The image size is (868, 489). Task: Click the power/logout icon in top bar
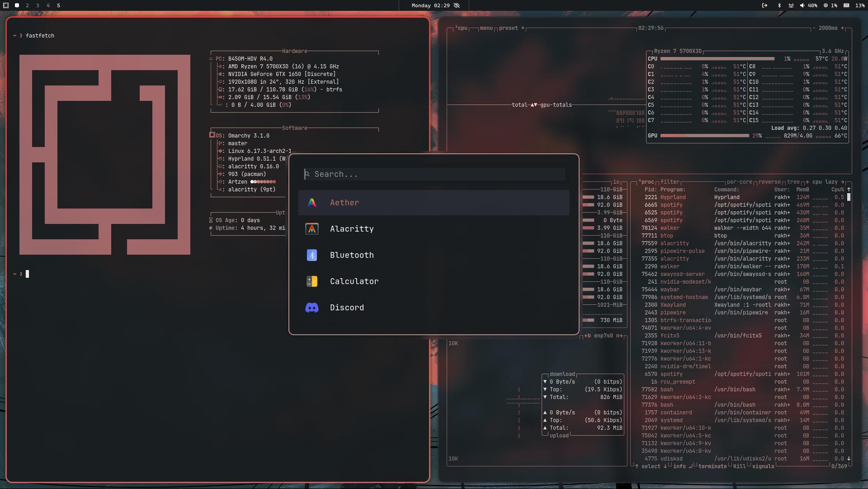tap(764, 5)
